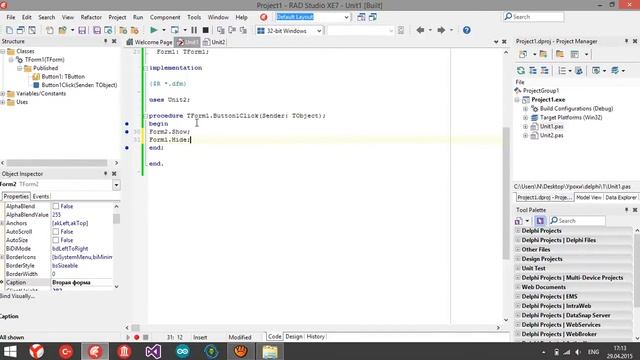The width and height of the screenshot is (640, 360).
Task: Expand the Unit2.pas node in Project Manager
Action: tap(525, 136)
